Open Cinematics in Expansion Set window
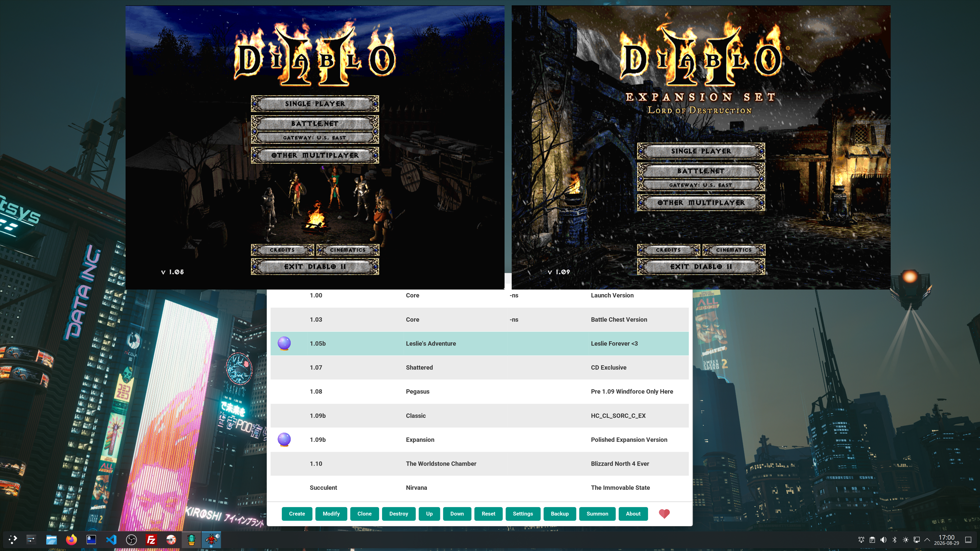 734,250
